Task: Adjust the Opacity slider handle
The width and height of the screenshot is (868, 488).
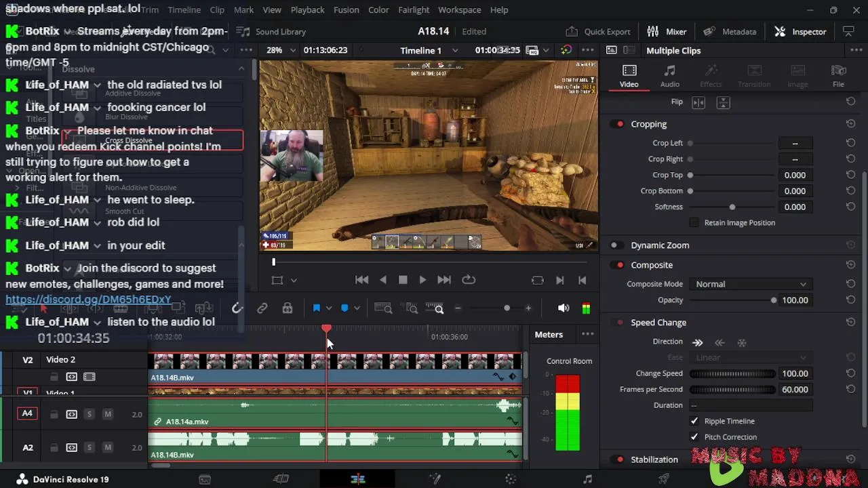Action: 773,300
